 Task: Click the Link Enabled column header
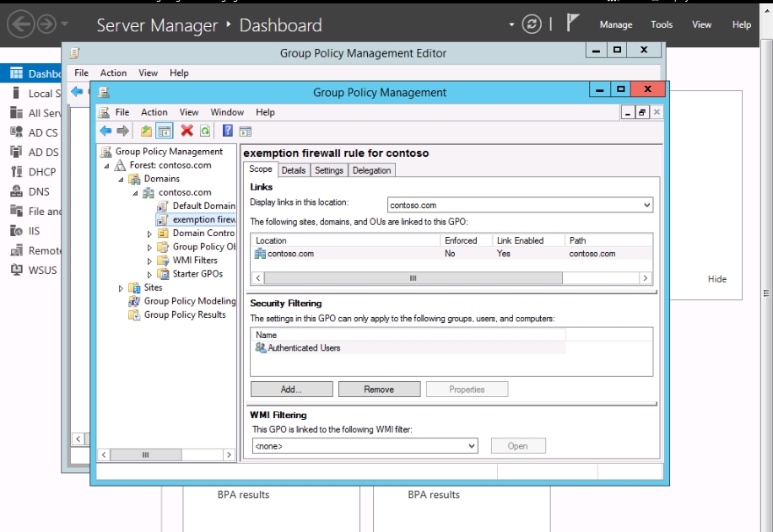pyautogui.click(x=528, y=240)
